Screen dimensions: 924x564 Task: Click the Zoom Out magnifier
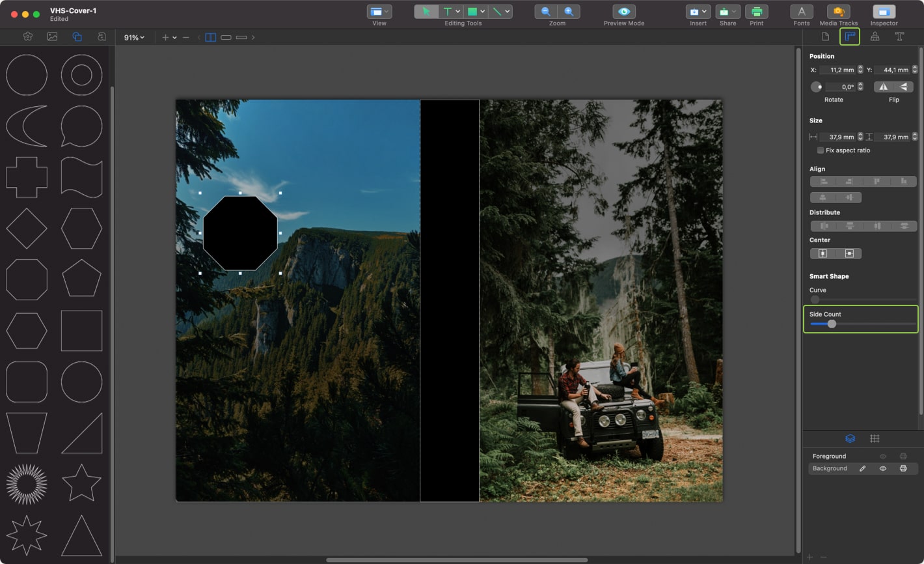[x=545, y=12]
